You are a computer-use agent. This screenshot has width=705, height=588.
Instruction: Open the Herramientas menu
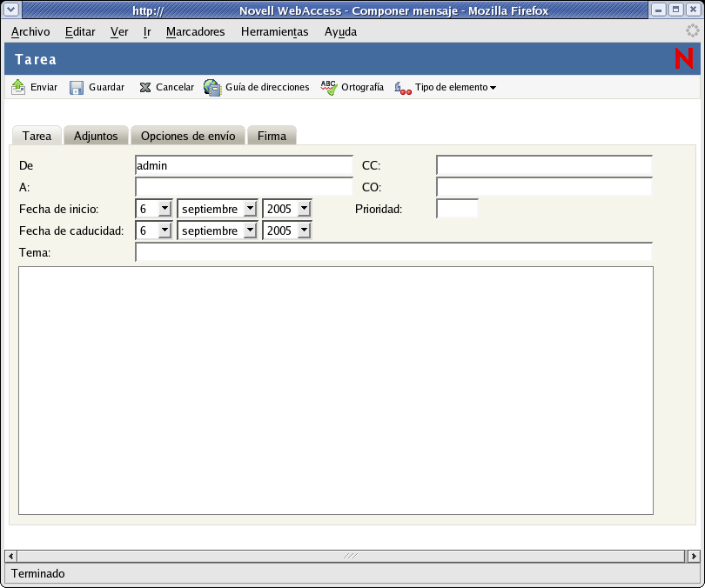275,32
